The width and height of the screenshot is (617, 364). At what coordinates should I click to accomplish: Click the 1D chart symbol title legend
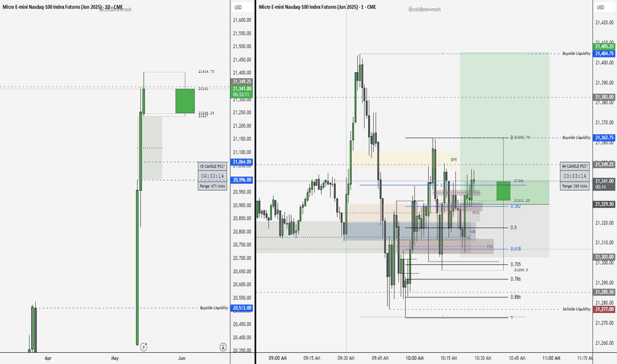(62, 7)
